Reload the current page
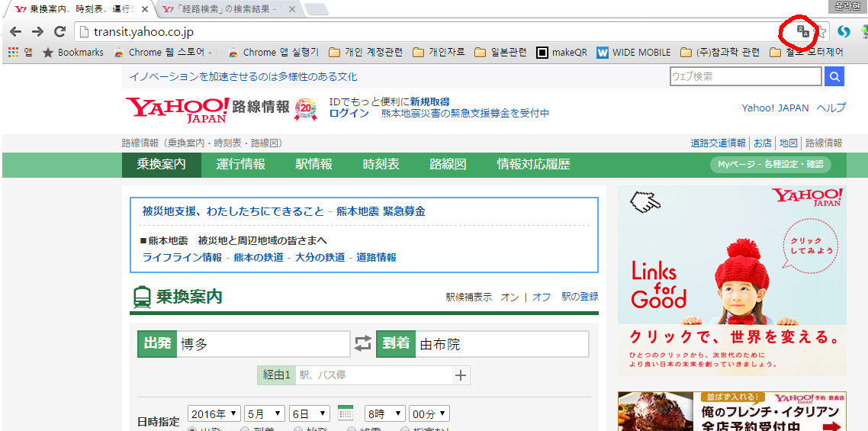 tap(59, 32)
